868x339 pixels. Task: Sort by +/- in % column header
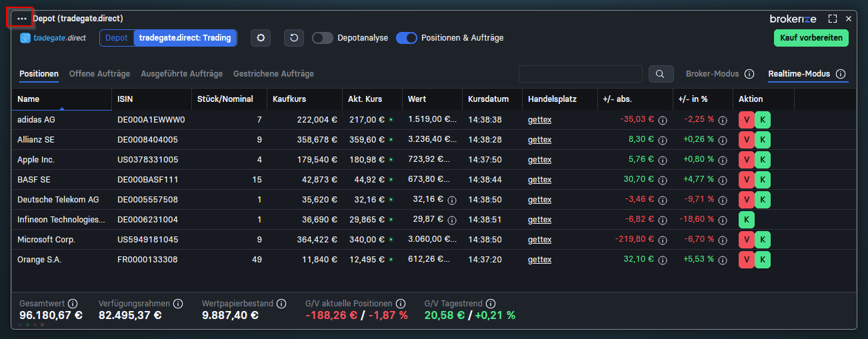(x=703, y=99)
